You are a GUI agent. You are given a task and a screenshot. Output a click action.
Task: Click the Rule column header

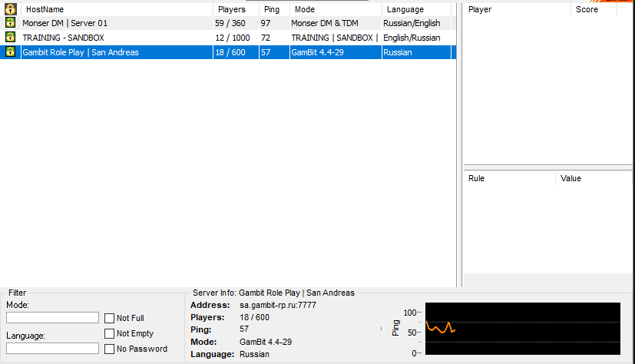(x=509, y=178)
